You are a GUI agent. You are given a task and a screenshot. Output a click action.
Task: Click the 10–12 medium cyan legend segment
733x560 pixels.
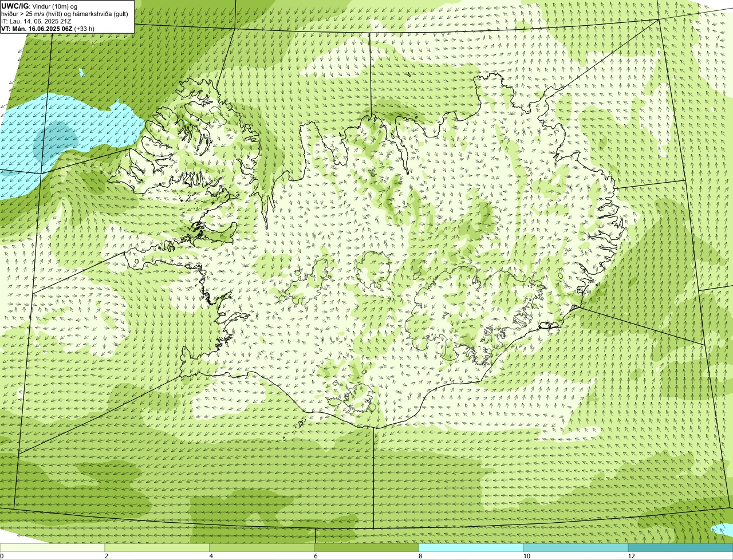click(576, 548)
